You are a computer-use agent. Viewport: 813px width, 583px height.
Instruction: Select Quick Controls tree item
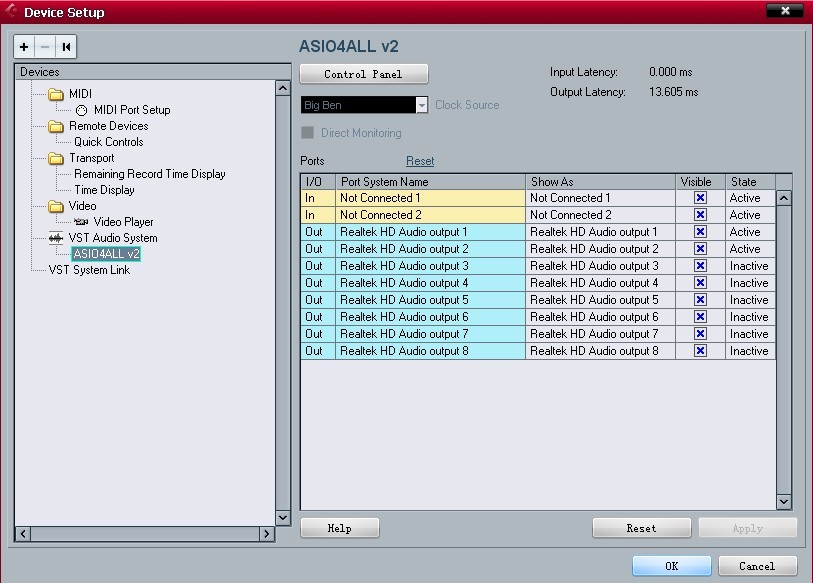click(x=108, y=142)
